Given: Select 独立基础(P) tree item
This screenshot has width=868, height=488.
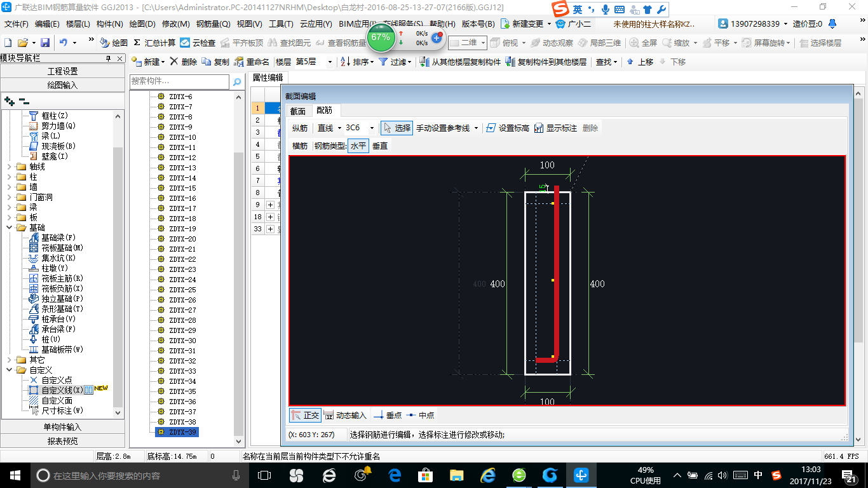Looking at the screenshot, I should 56,299.
